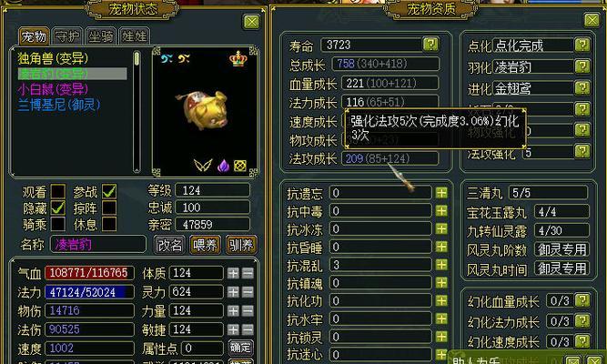Disable the 隐藏 checkbox

(x=58, y=208)
